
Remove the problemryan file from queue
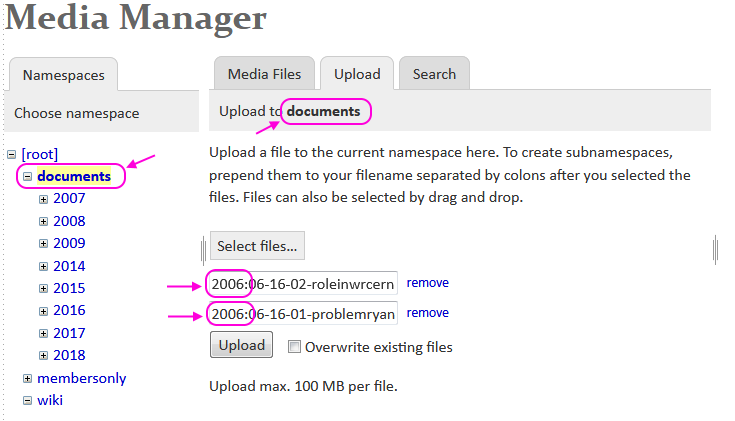tap(427, 313)
